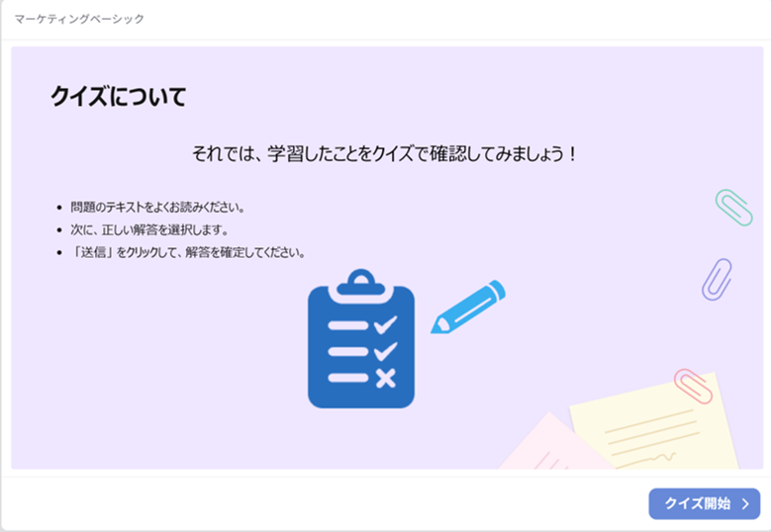Screen dimensions: 771x532
Task: Click the first checkmark on the clipboard
Action: pyautogui.click(x=386, y=324)
